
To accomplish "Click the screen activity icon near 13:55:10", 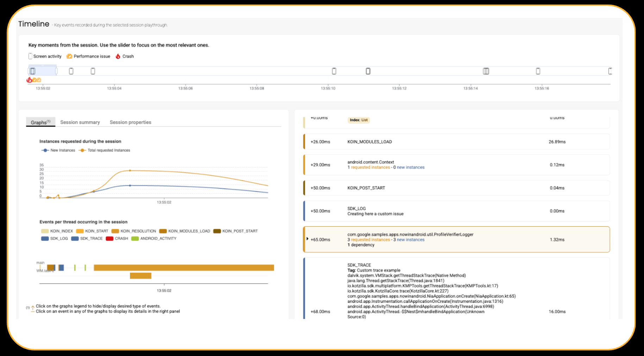I will [334, 71].
